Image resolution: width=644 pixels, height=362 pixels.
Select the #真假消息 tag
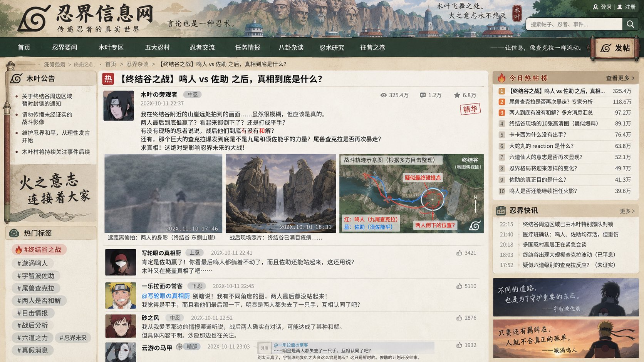(33, 350)
